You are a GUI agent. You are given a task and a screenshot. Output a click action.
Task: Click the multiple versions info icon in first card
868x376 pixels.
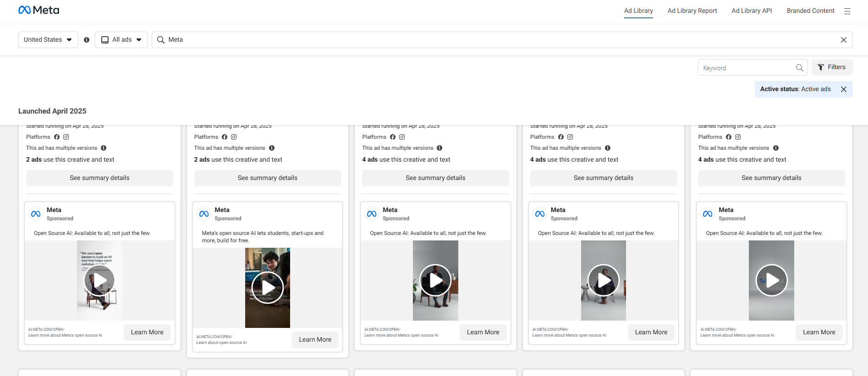tap(104, 148)
